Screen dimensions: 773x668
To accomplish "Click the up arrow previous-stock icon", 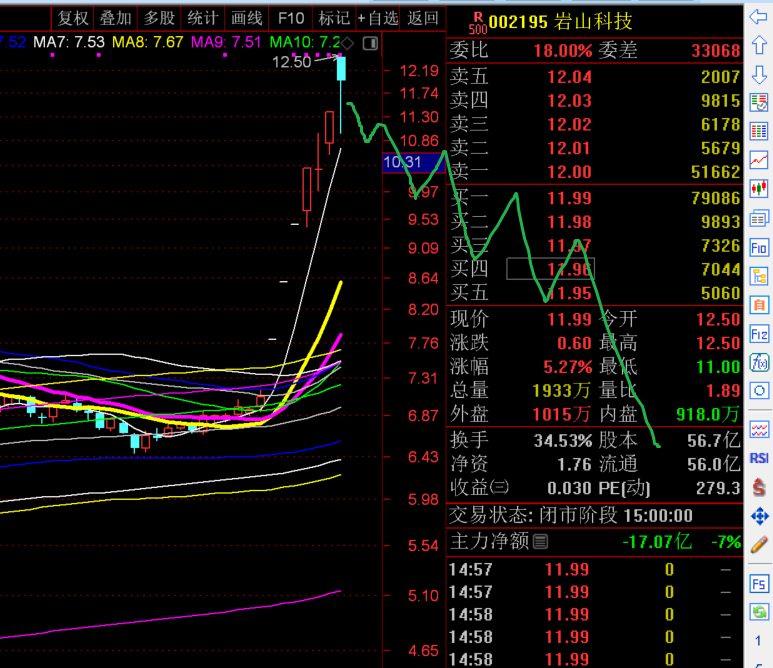I will (x=759, y=45).
